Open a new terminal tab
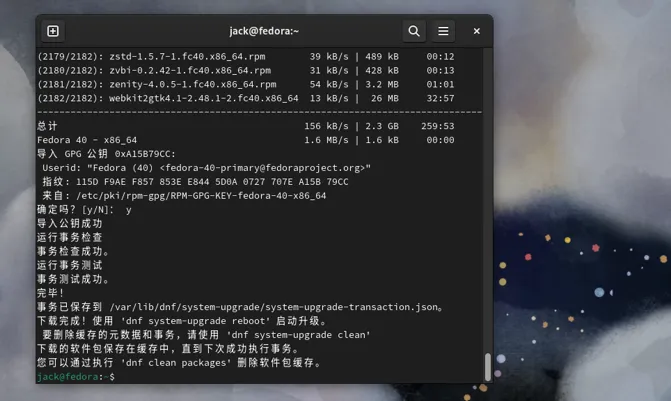The image size is (671, 401). click(53, 31)
